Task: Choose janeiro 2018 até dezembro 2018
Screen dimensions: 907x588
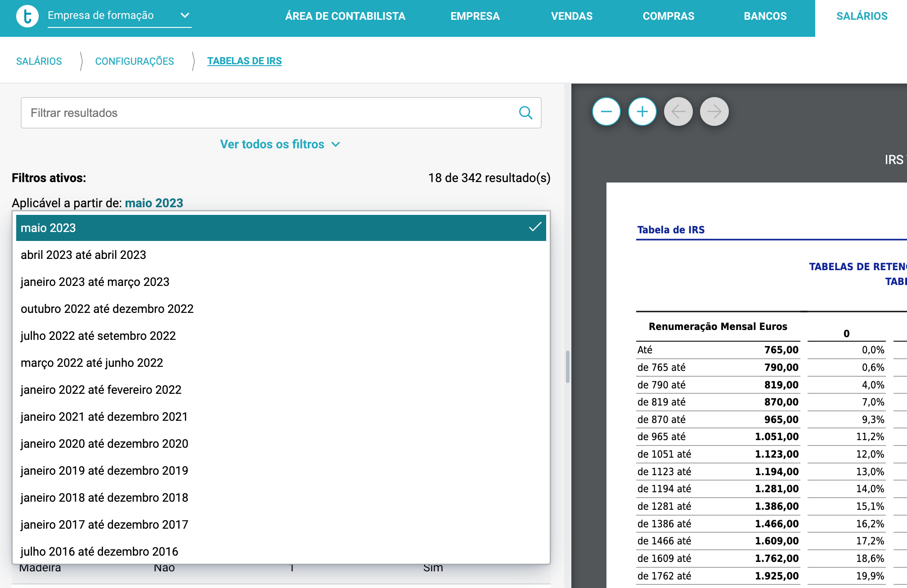Action: point(281,498)
